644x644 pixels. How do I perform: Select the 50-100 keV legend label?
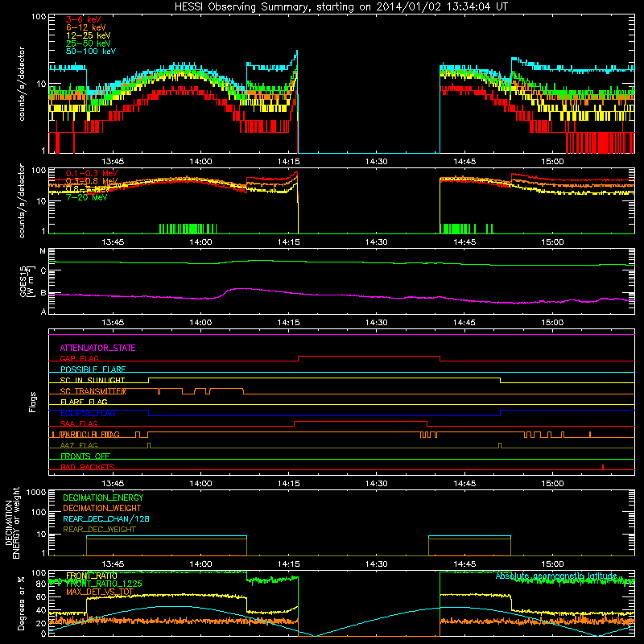90,52
